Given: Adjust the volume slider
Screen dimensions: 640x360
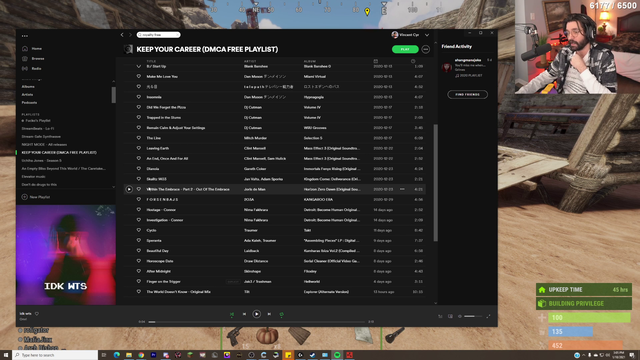Looking at the screenshot, I should tap(472, 316).
